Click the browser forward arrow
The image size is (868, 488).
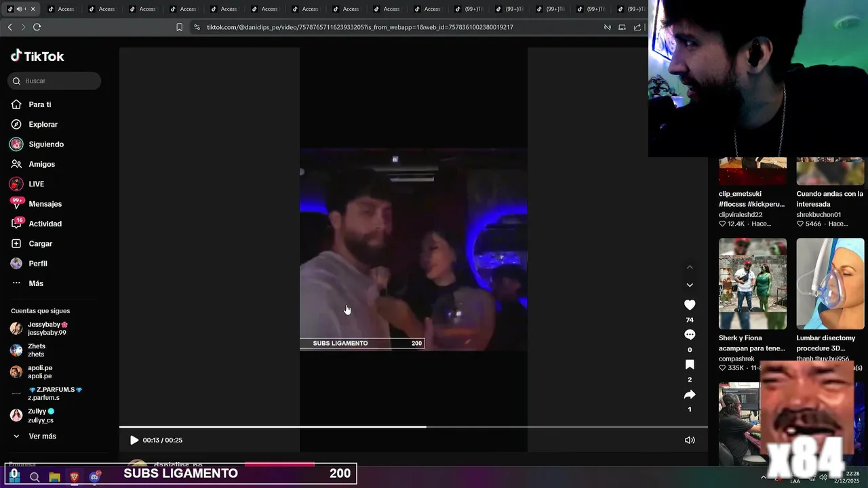click(x=23, y=27)
